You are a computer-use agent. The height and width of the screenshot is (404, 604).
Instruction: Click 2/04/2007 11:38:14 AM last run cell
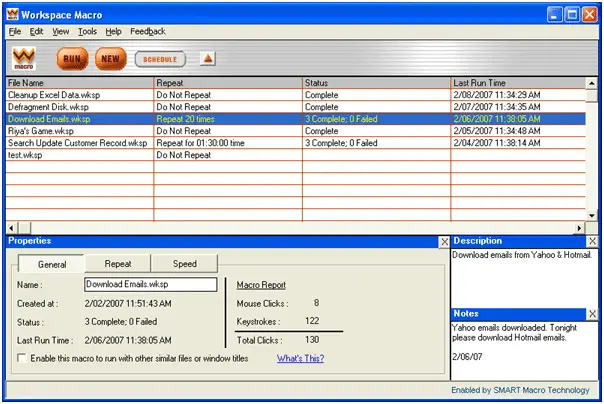point(518,142)
